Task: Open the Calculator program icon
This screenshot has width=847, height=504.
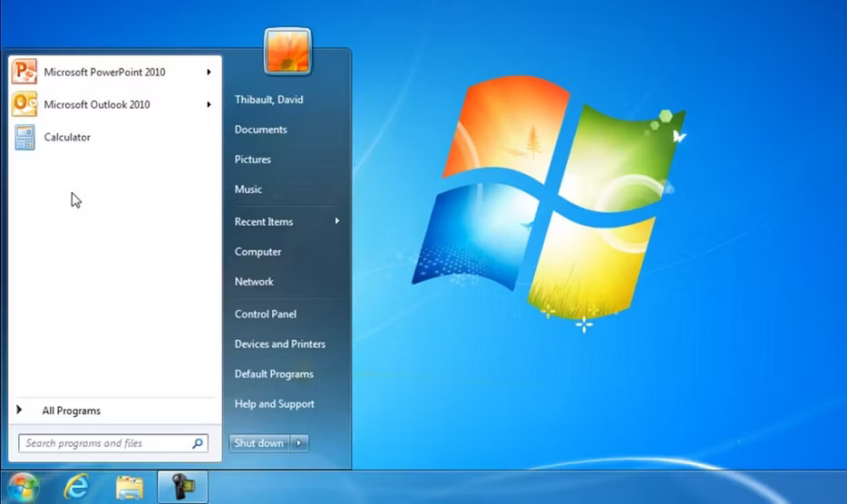Action: tap(24, 137)
